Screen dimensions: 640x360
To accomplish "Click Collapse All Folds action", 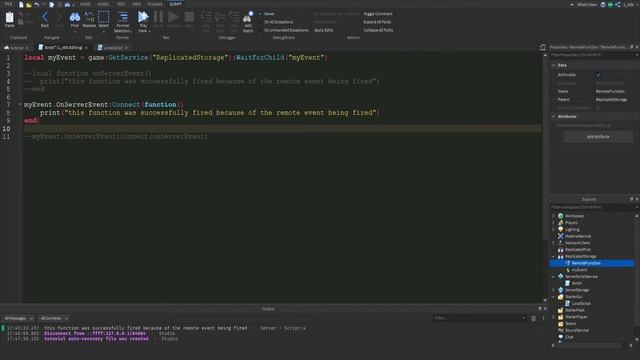I will [x=378, y=30].
